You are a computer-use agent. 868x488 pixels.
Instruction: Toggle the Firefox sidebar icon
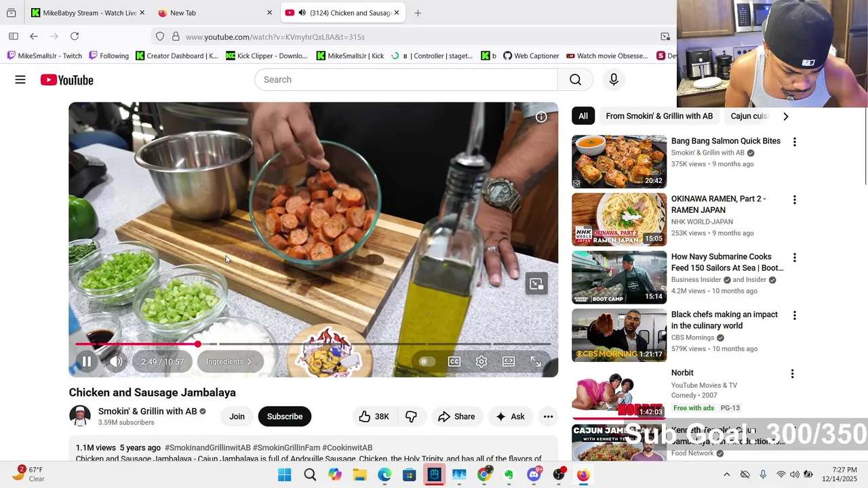[14, 37]
